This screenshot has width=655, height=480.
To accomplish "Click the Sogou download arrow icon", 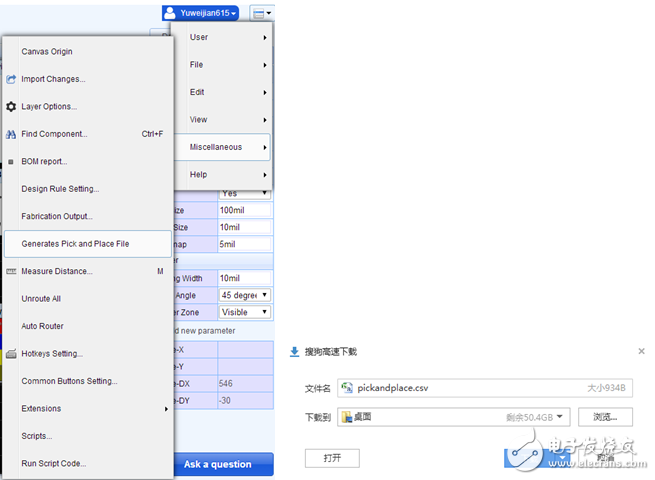I will click(294, 352).
